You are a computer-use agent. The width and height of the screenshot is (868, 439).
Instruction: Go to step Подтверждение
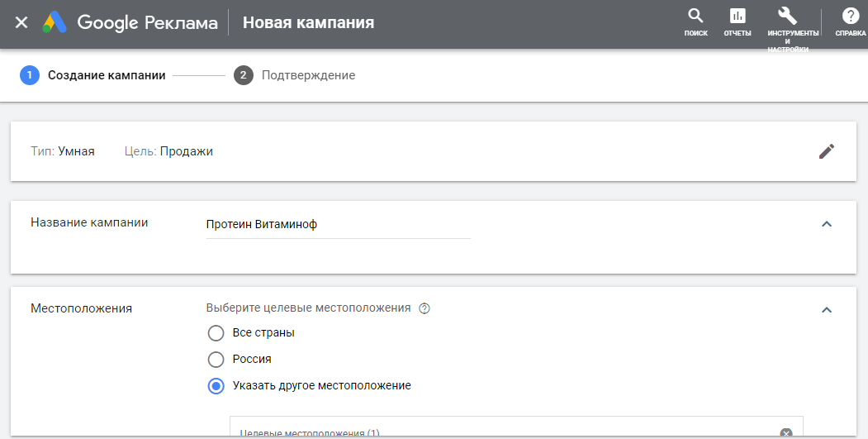pyautogui.click(x=307, y=75)
